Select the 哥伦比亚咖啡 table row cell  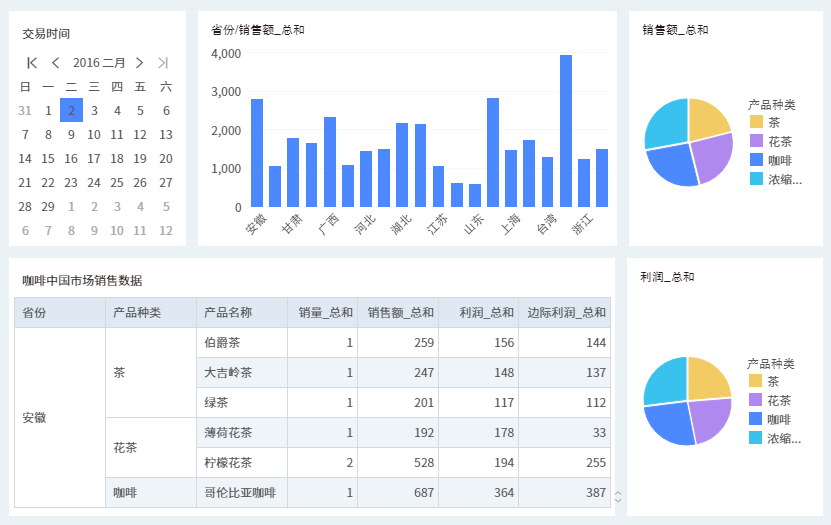point(240,492)
